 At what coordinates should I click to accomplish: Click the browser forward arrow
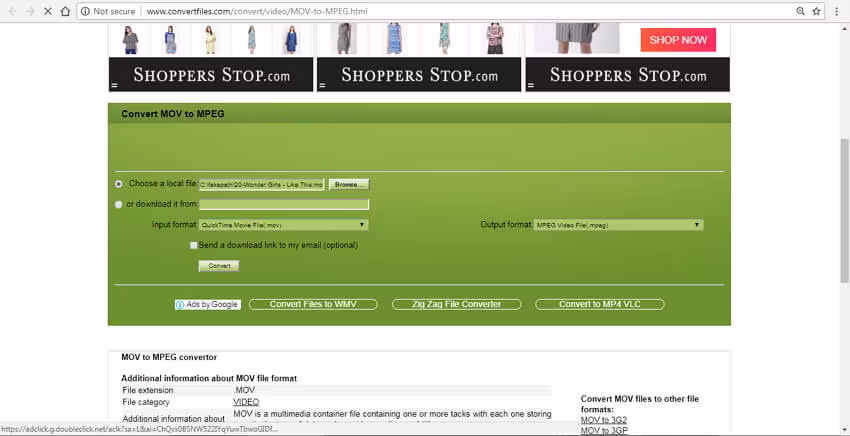(30, 11)
